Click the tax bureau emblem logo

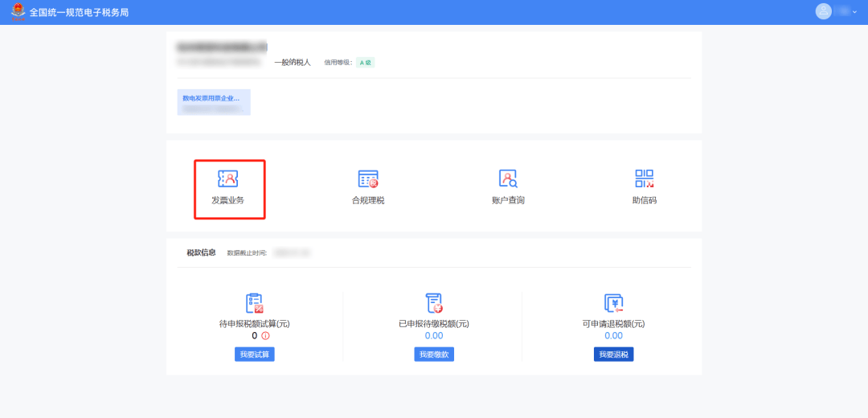[18, 12]
